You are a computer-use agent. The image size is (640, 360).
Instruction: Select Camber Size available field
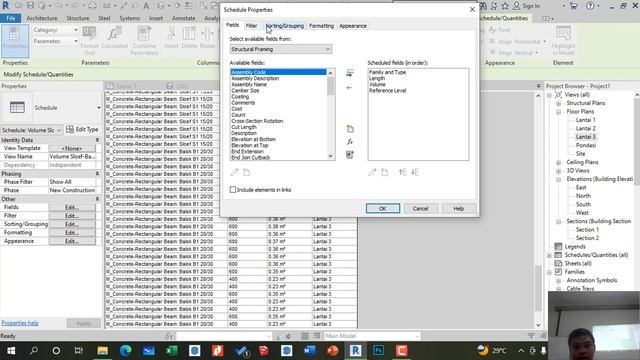[x=245, y=91]
